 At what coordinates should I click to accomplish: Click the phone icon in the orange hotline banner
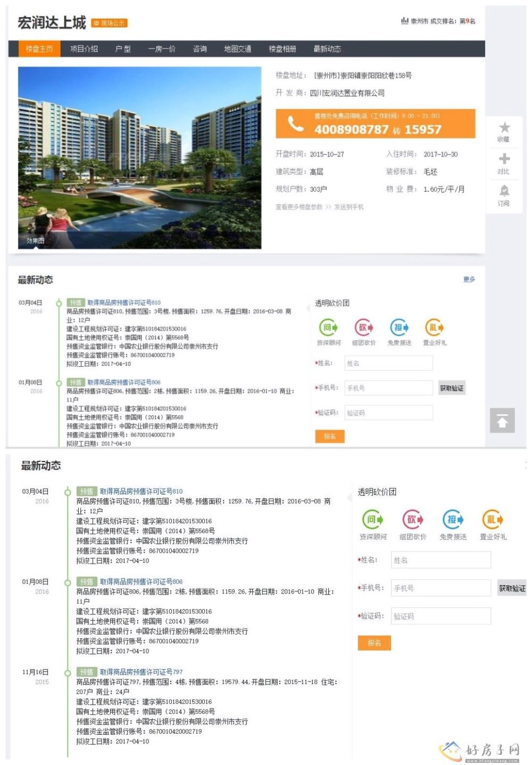point(296,124)
